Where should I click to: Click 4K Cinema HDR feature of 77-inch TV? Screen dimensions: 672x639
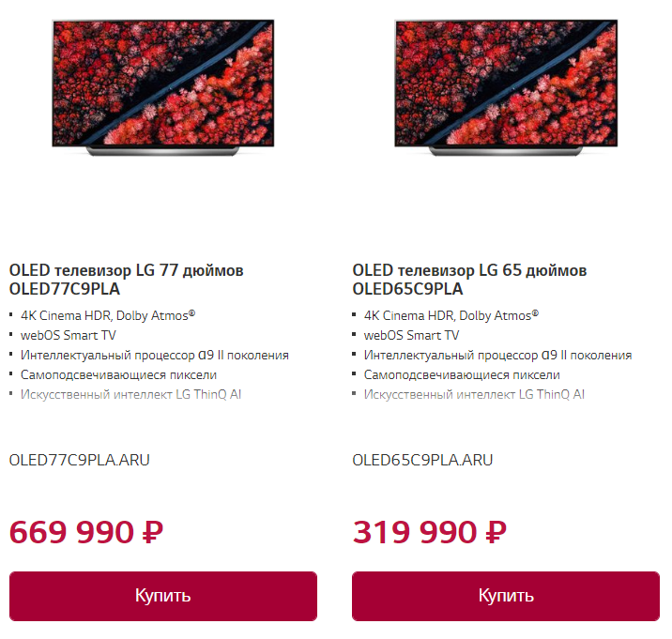pyautogui.click(x=108, y=315)
